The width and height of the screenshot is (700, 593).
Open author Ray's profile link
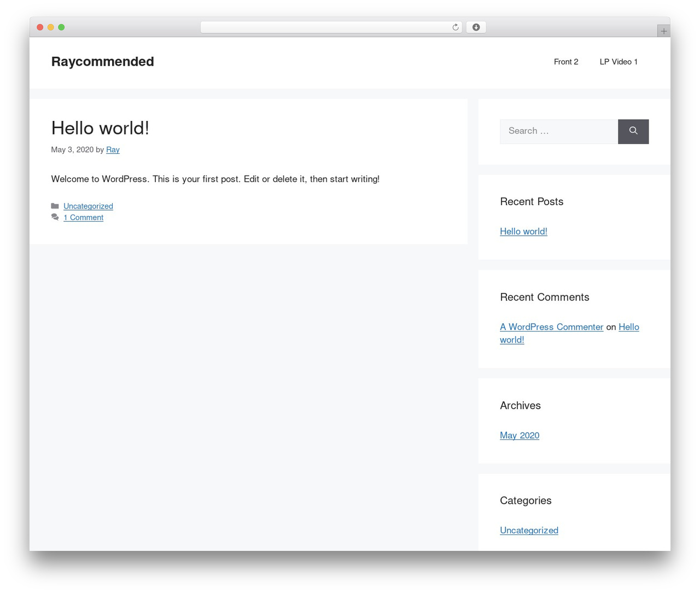coord(113,150)
